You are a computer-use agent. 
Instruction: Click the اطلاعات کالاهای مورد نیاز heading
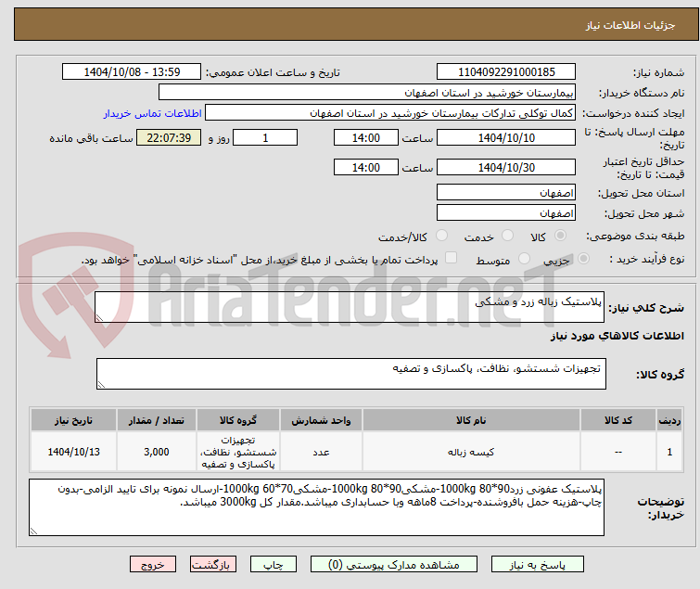pos(617,336)
